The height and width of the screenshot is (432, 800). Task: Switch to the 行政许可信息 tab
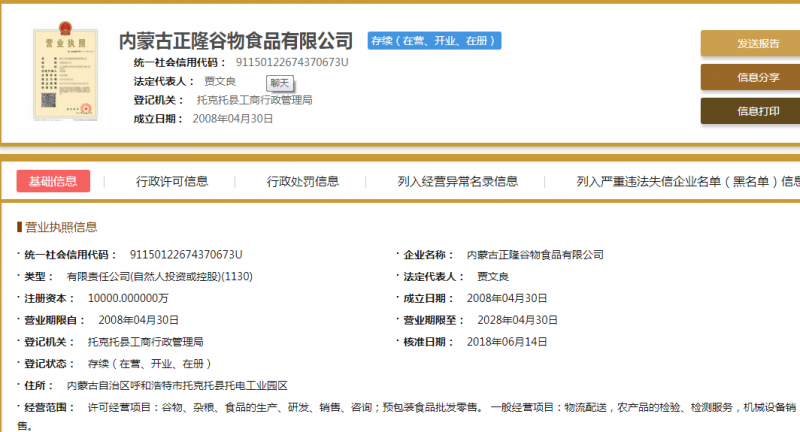pos(172,181)
